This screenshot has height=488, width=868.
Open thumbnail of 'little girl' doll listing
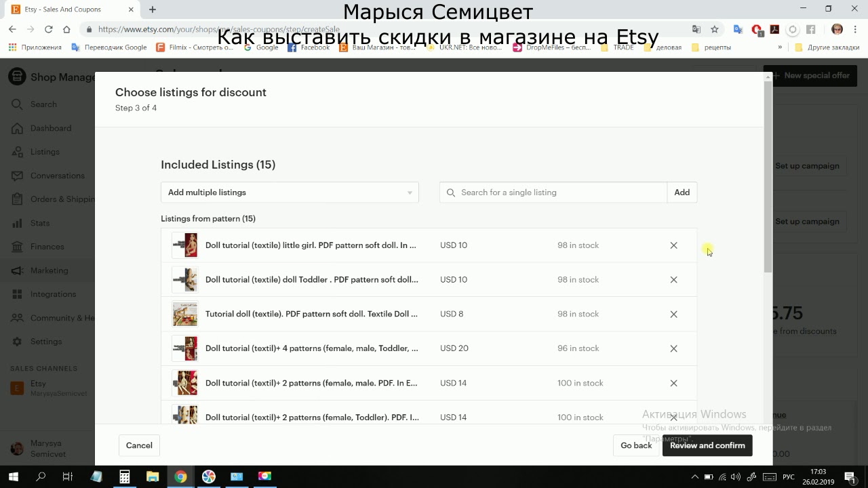pyautogui.click(x=184, y=245)
